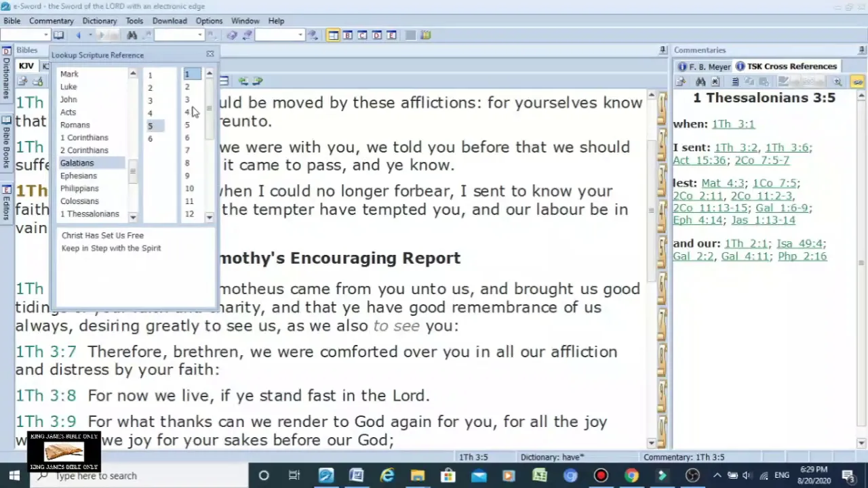The image size is (868, 488).
Task: Close the Lookup Scripture Reference popup
Action: point(210,54)
